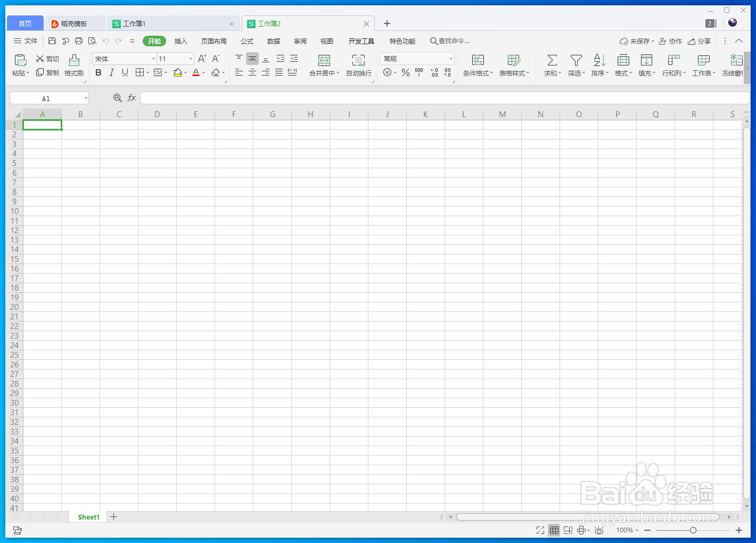Click the Undo arrow
Image resolution: width=756 pixels, height=543 pixels.
(105, 41)
